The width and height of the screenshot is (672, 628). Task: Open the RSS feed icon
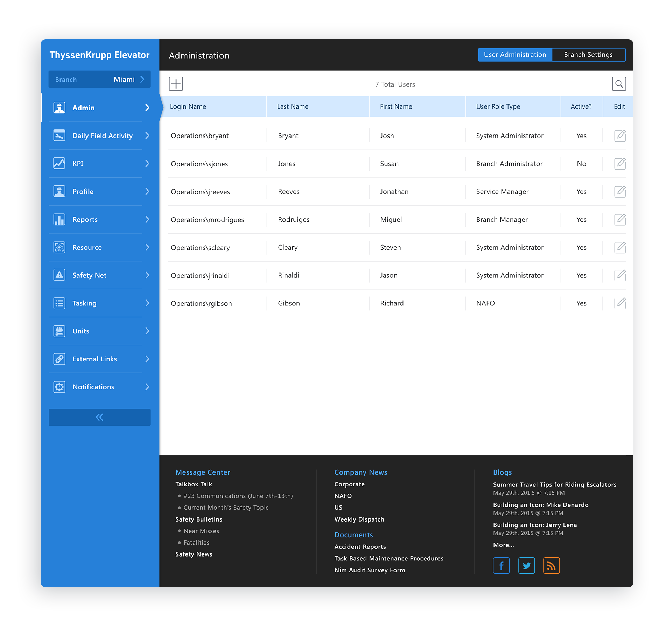[x=551, y=565]
